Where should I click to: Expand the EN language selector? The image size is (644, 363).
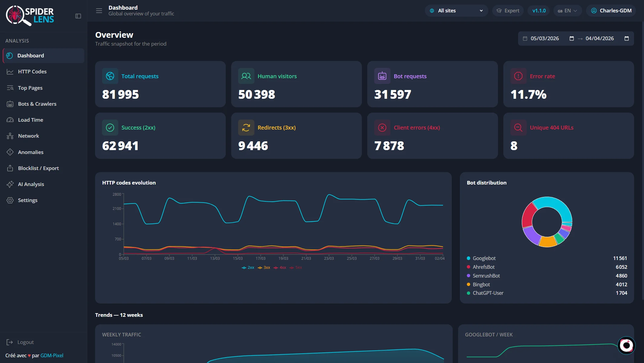click(567, 11)
